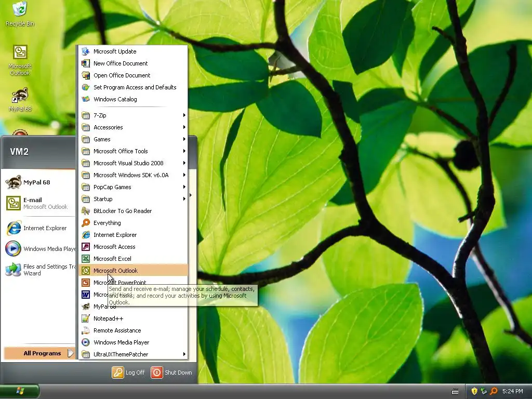
Task: Open Windows Media Player from left pane
Action: (x=40, y=249)
